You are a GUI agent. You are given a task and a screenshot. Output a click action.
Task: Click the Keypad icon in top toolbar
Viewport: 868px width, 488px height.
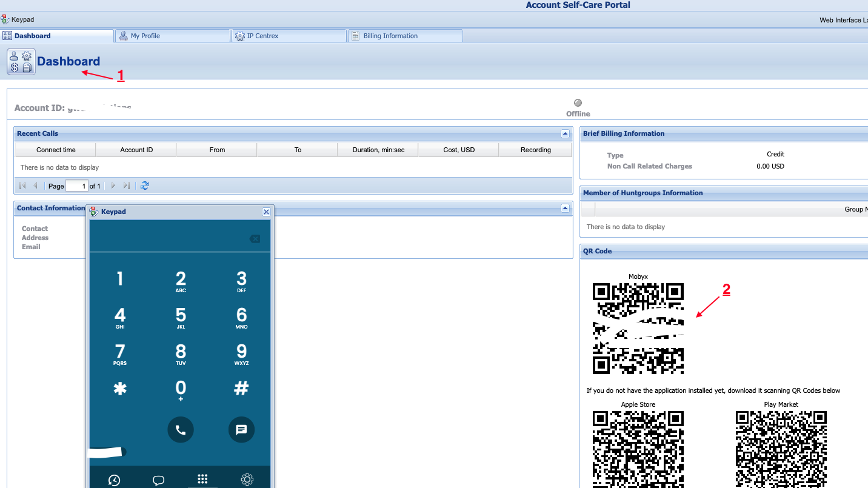tap(5, 20)
